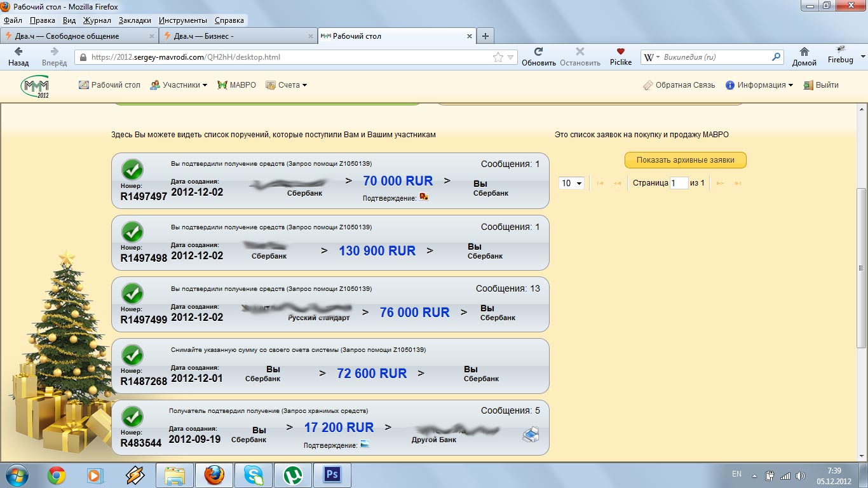This screenshot has width=868, height=488.
Task: Log out with Выйти
Action: [x=821, y=85]
